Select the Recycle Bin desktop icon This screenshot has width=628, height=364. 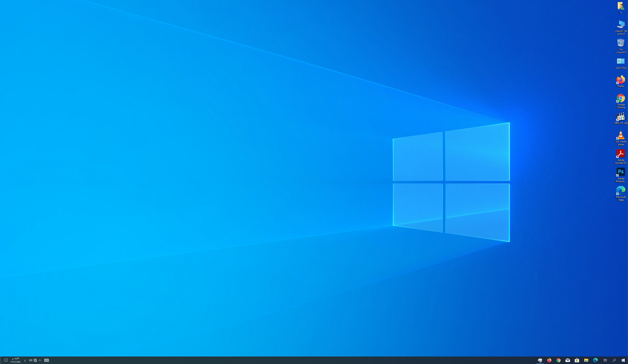[x=620, y=46]
